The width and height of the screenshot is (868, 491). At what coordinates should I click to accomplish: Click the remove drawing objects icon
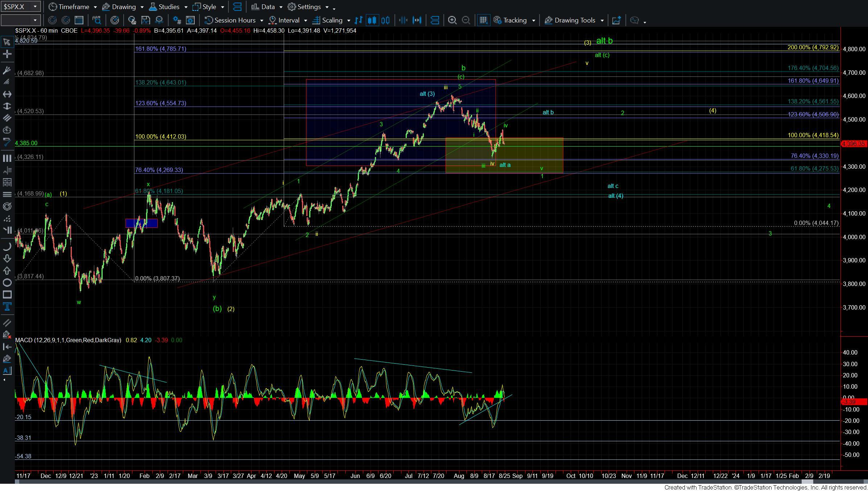tap(7, 334)
